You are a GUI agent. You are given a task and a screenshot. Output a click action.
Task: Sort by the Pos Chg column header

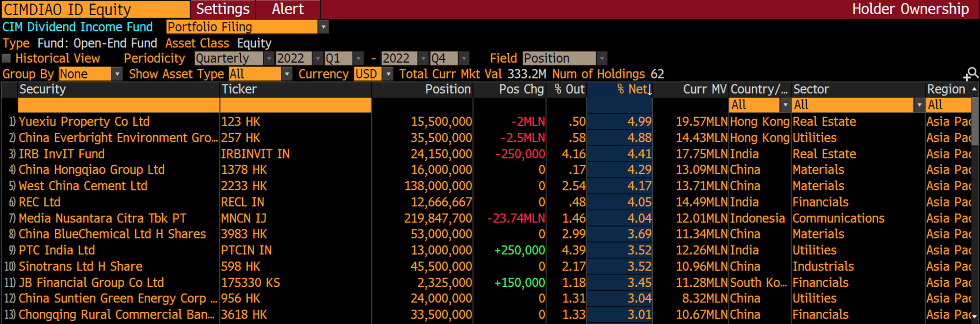pos(510,89)
